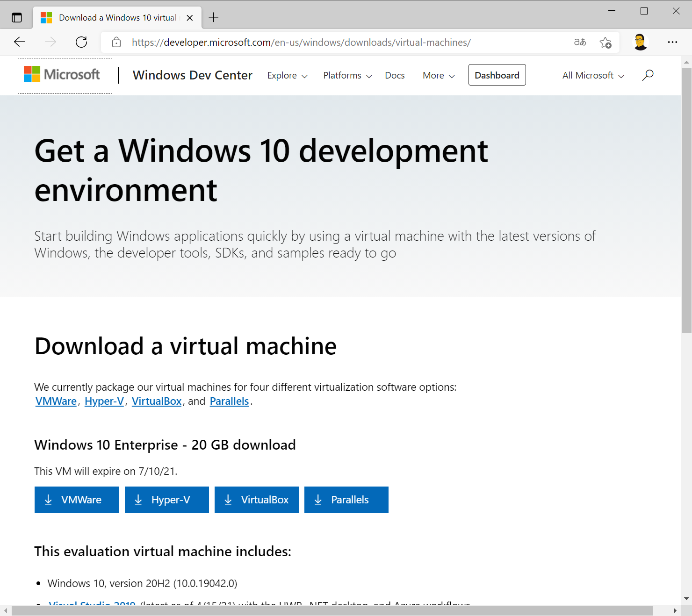Add page to favorites star icon
This screenshot has width=692, height=616.
point(605,43)
